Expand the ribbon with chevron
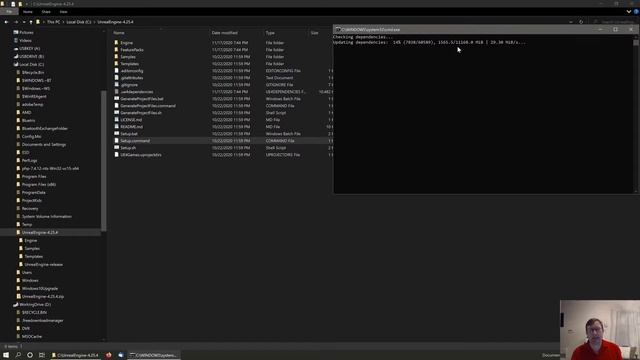Viewport: 640px width, 360px height. tap(629, 12)
